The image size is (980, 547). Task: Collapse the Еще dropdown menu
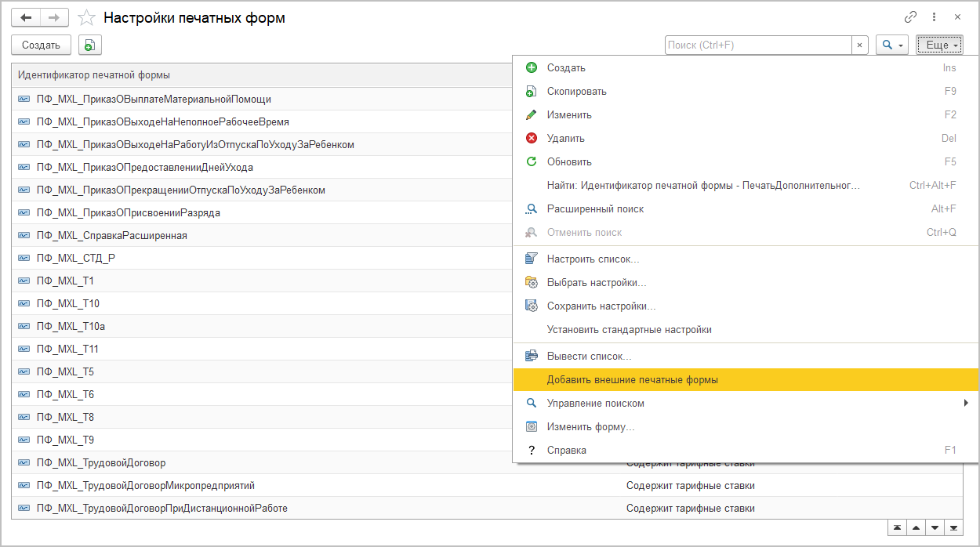click(x=939, y=45)
